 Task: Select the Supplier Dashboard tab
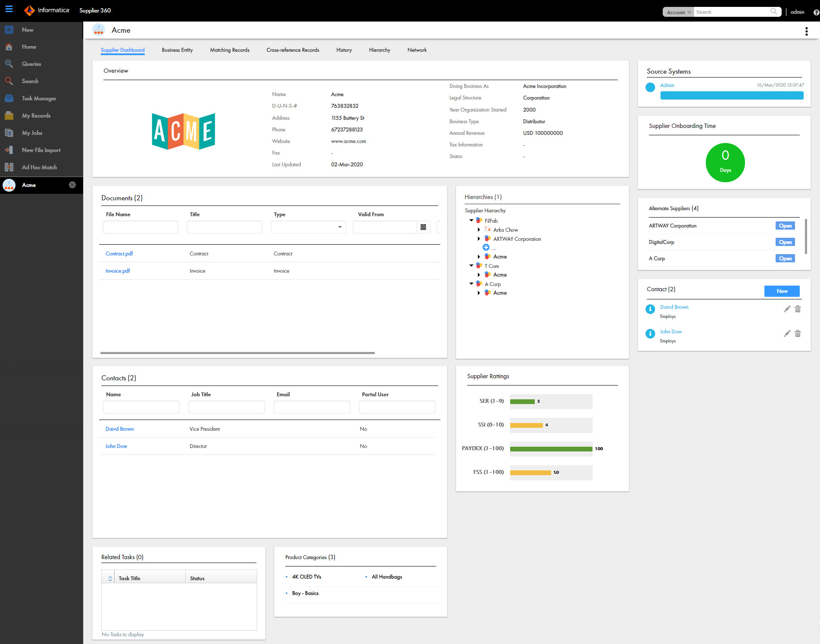123,50
